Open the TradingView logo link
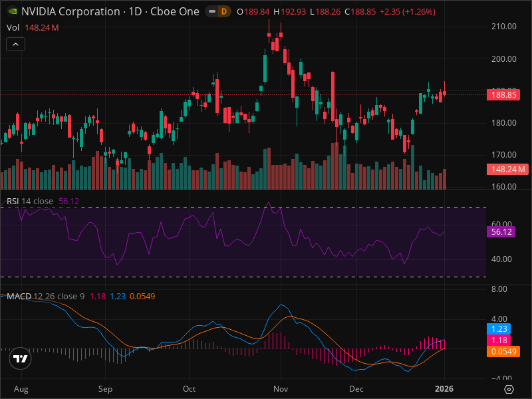The width and height of the screenshot is (532, 399). 21,358
